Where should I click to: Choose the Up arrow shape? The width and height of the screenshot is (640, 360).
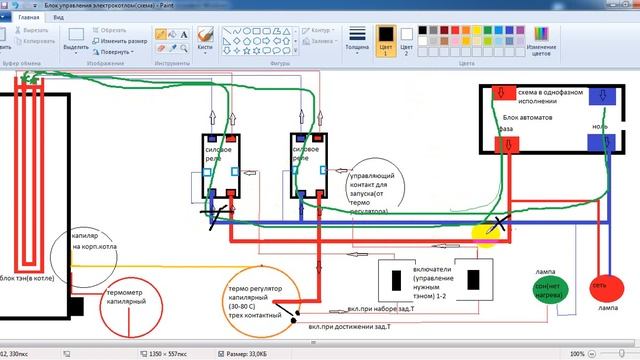[x=287, y=41]
